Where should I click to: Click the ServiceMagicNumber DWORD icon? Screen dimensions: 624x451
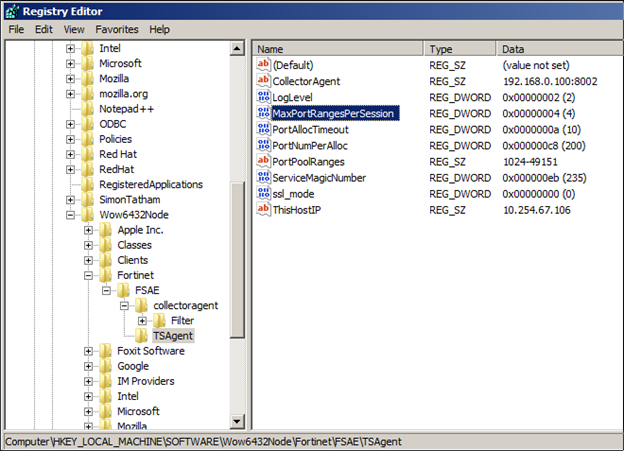point(264,177)
